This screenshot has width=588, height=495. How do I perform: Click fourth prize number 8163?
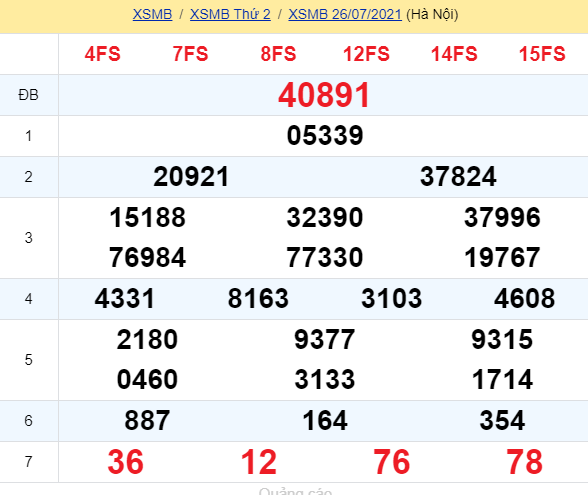[x=258, y=298]
